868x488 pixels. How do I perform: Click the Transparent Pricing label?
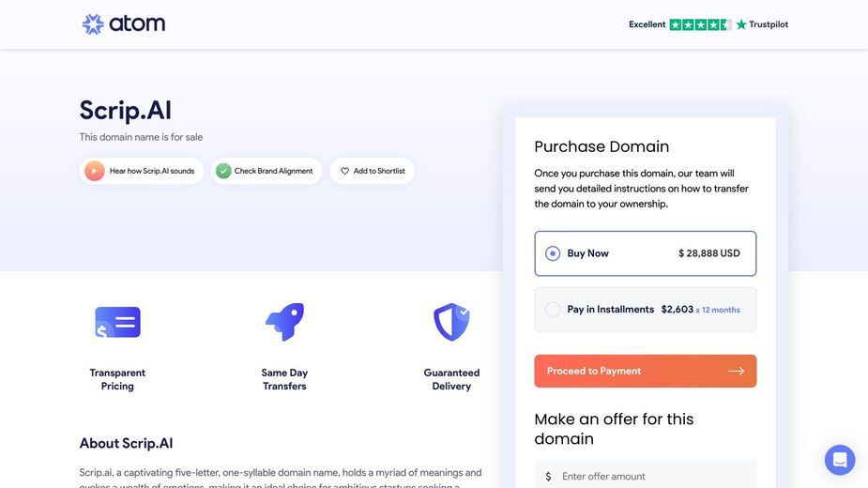[x=117, y=379]
